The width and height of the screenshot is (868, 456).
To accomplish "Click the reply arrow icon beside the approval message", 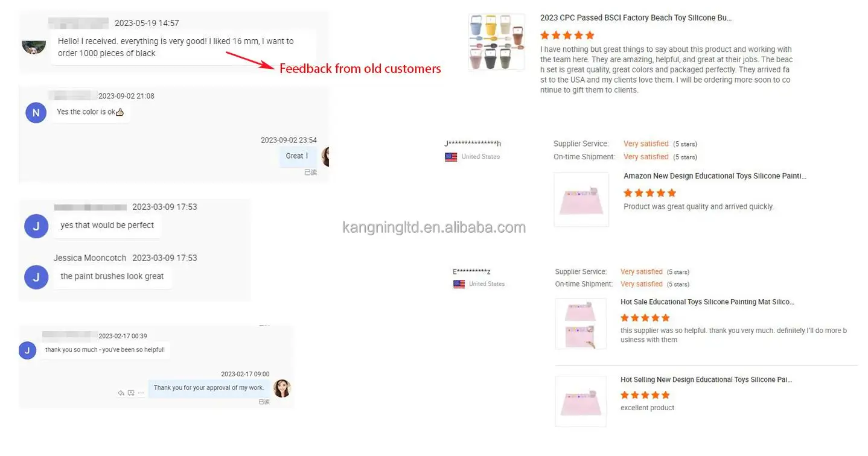I will pyautogui.click(x=121, y=393).
